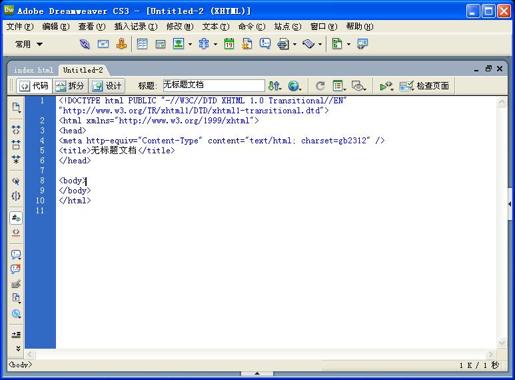Switch to Split view (拆分)

point(70,86)
